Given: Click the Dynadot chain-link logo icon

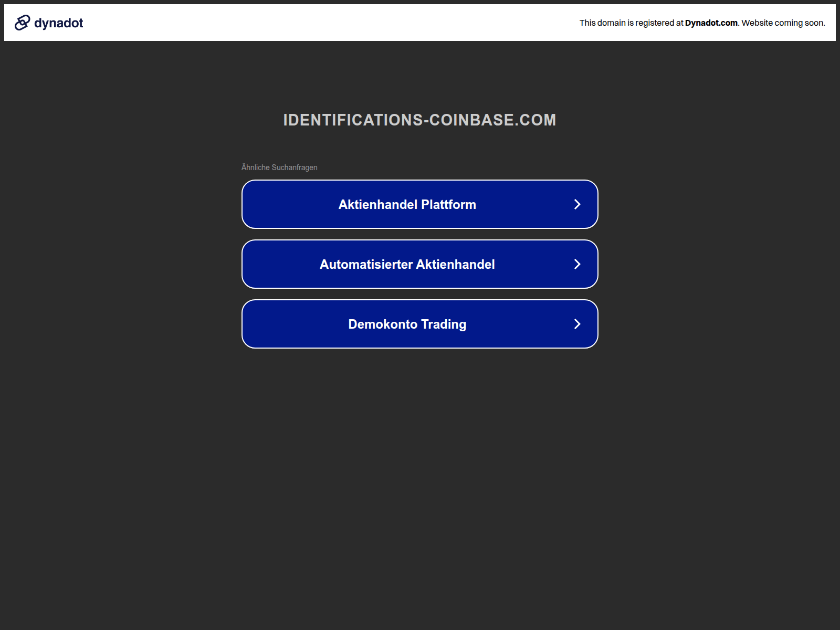Looking at the screenshot, I should [x=23, y=23].
